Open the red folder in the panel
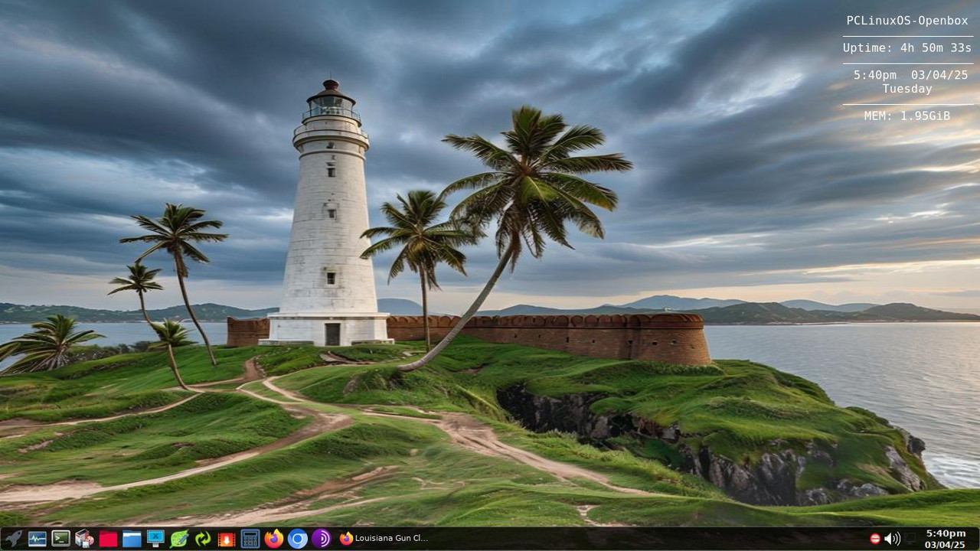Screen dimensions: 980x551 coord(108,539)
